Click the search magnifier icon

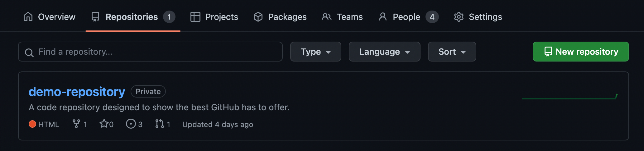[x=29, y=52]
